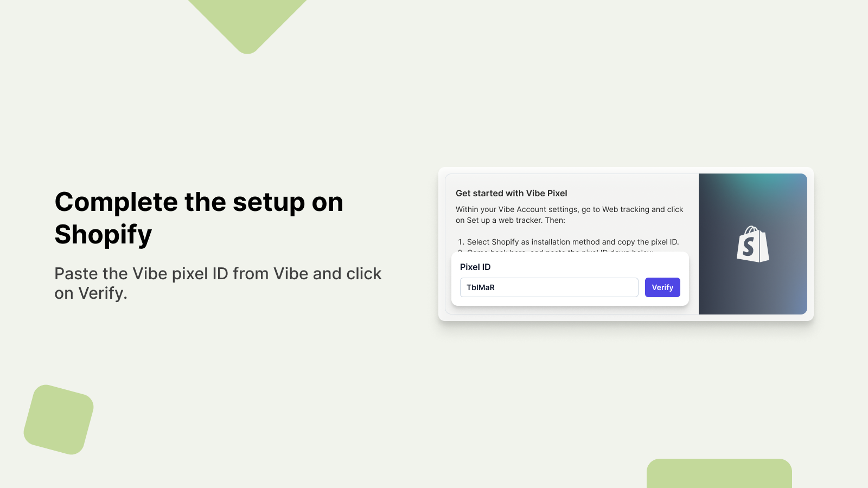Select the 'Complete the setup on Shopify' heading

(199, 218)
